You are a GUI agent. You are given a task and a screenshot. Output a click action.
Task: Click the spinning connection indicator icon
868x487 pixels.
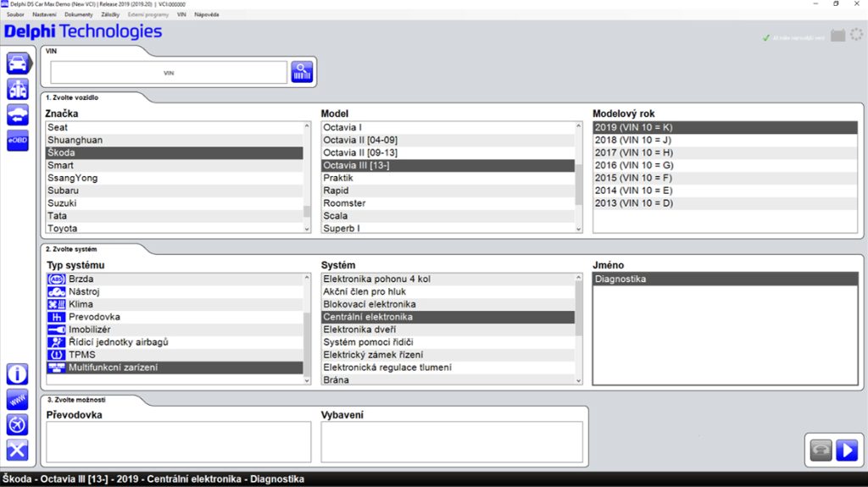click(856, 35)
